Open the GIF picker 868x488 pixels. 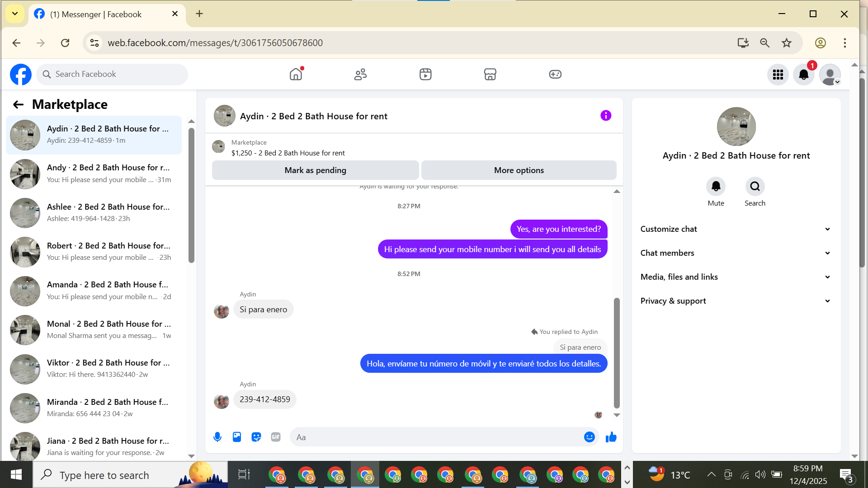tap(276, 437)
